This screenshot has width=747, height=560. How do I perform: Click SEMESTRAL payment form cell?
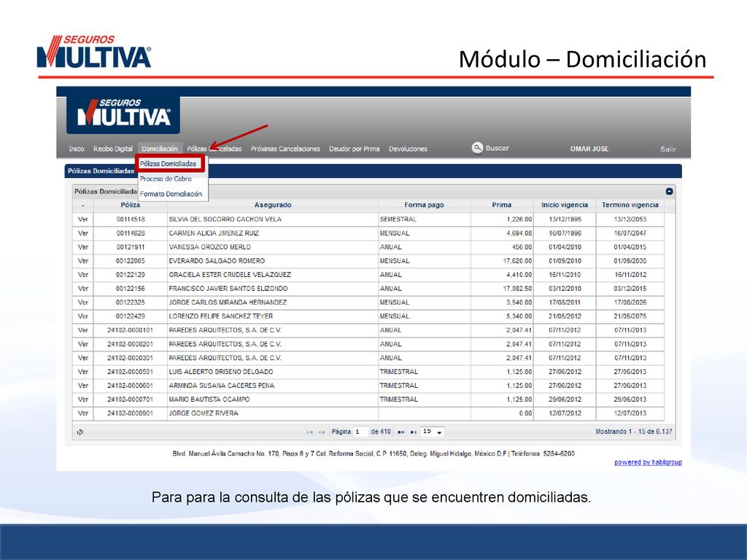[424, 219]
